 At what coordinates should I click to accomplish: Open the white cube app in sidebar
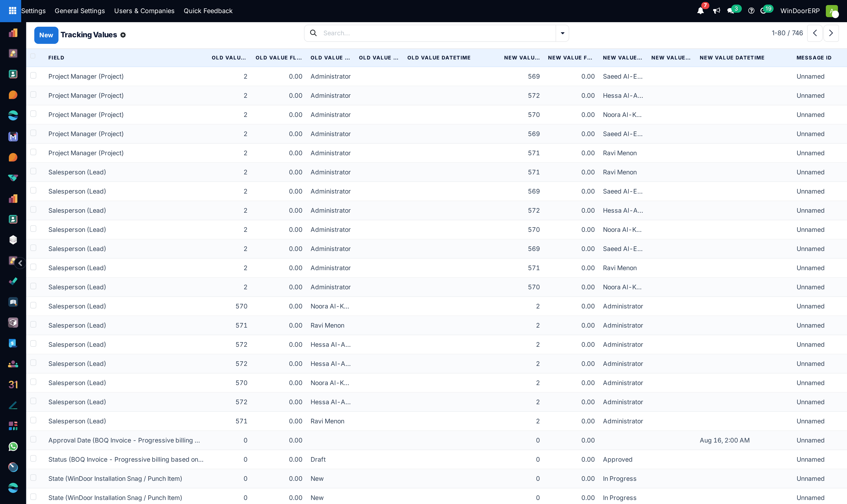click(x=13, y=240)
